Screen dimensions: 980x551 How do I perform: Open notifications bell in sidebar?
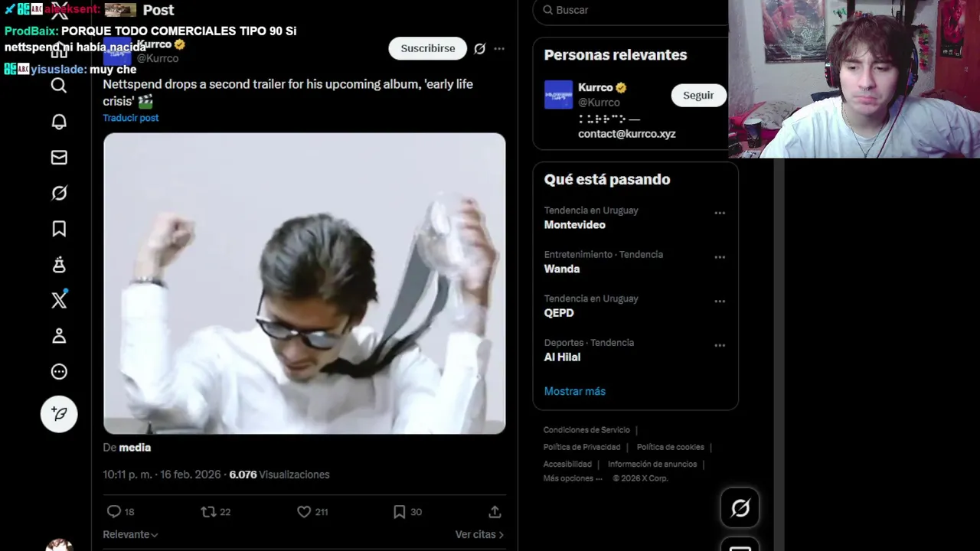click(x=59, y=122)
